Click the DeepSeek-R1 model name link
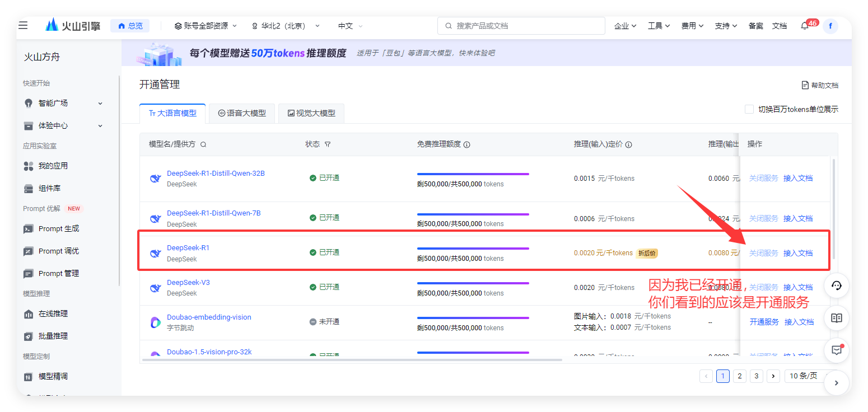Image resolution: width=868 pixels, height=412 pixels. [x=188, y=248]
